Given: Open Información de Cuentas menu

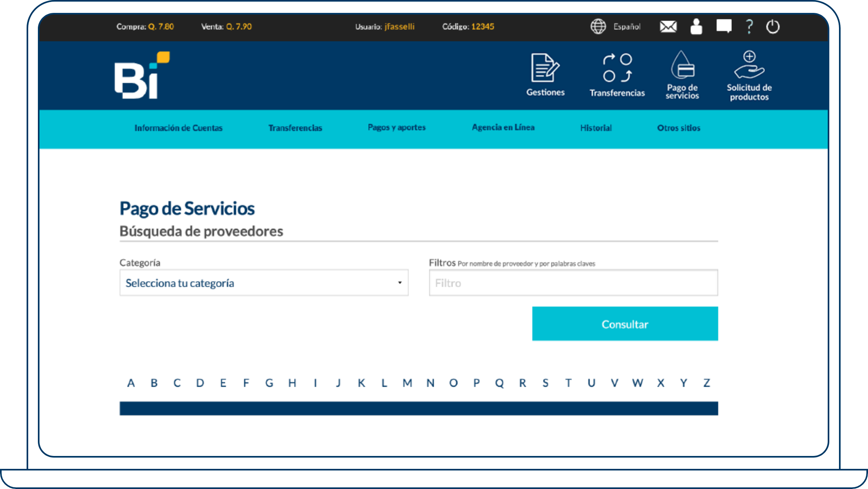Looking at the screenshot, I should (x=178, y=128).
